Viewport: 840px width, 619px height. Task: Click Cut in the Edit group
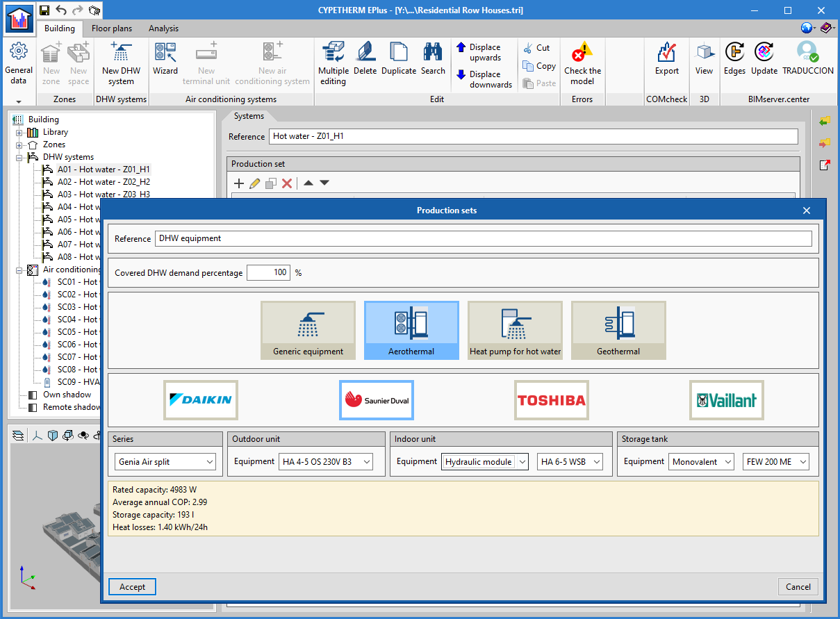[x=536, y=48]
